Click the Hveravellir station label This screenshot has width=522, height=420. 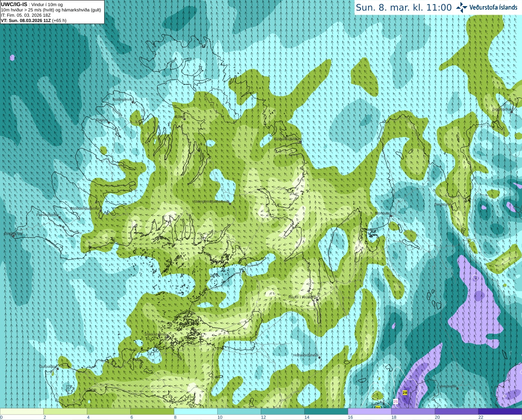tap(448, 386)
